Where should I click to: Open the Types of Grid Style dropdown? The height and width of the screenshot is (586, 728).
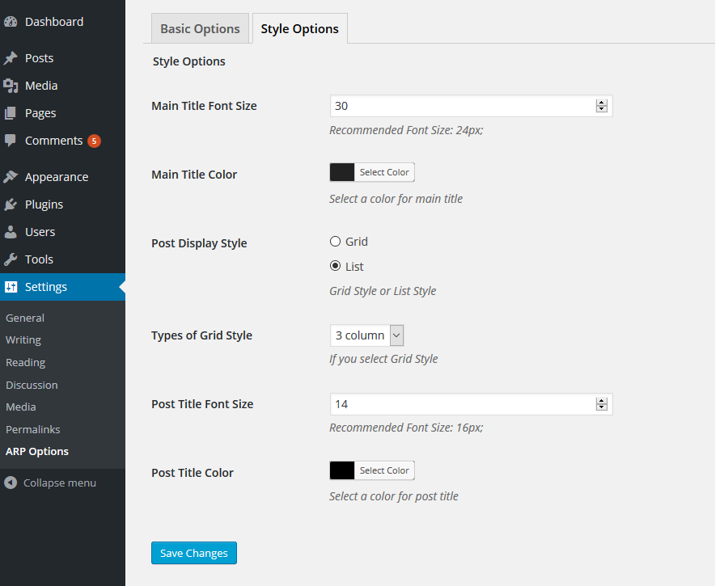pos(366,335)
